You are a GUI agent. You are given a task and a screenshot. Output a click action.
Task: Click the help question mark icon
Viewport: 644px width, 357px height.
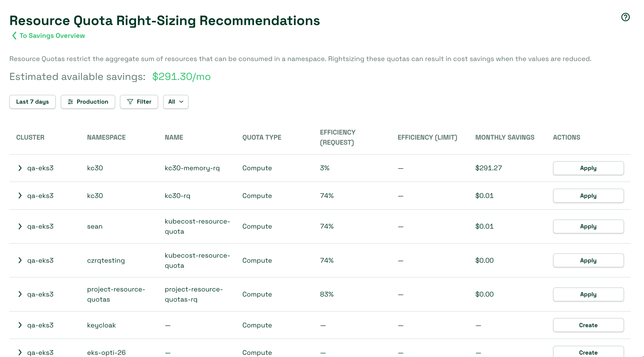point(625,17)
